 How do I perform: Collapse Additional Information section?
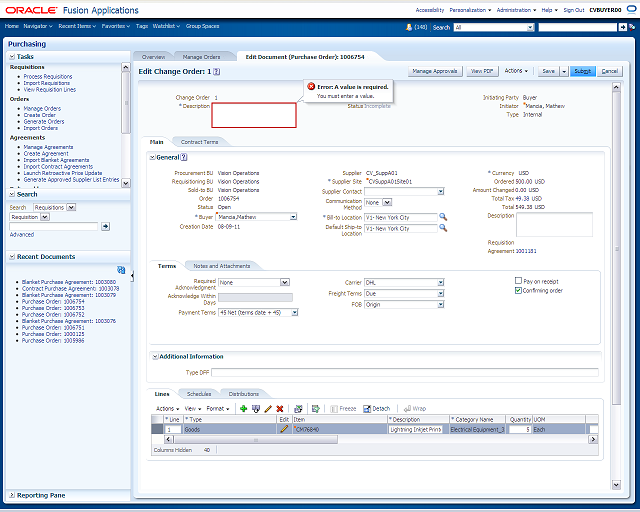pyautogui.click(x=155, y=356)
